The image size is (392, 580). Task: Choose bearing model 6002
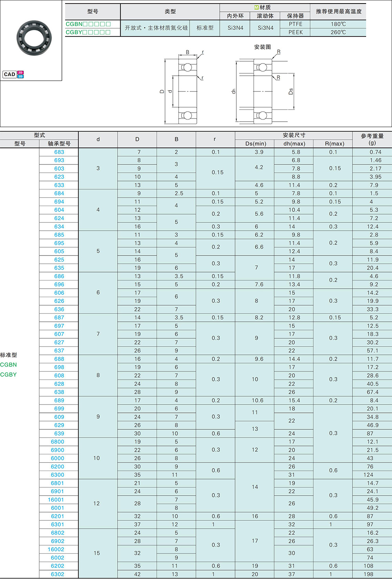(58, 558)
